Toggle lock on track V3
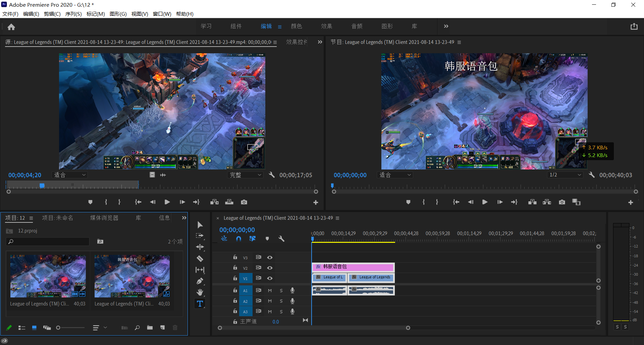The height and width of the screenshot is (345, 644). [235, 257]
